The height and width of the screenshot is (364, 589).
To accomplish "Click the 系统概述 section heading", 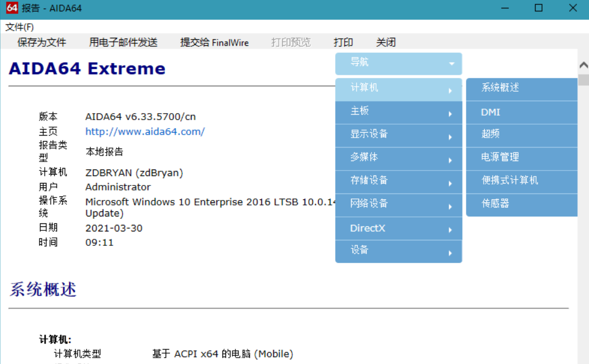I will coord(43,290).
